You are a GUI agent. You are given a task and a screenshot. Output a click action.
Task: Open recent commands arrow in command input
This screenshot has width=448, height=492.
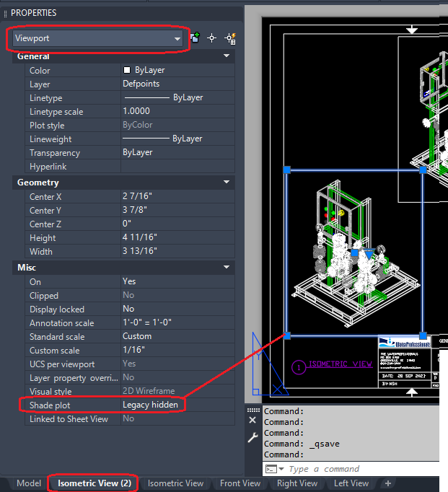[281, 469]
